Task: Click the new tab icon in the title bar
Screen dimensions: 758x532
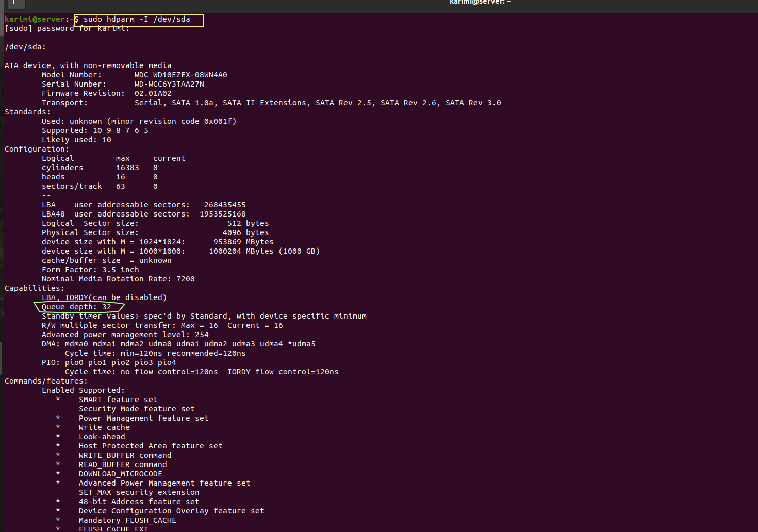Action: [x=17, y=3]
